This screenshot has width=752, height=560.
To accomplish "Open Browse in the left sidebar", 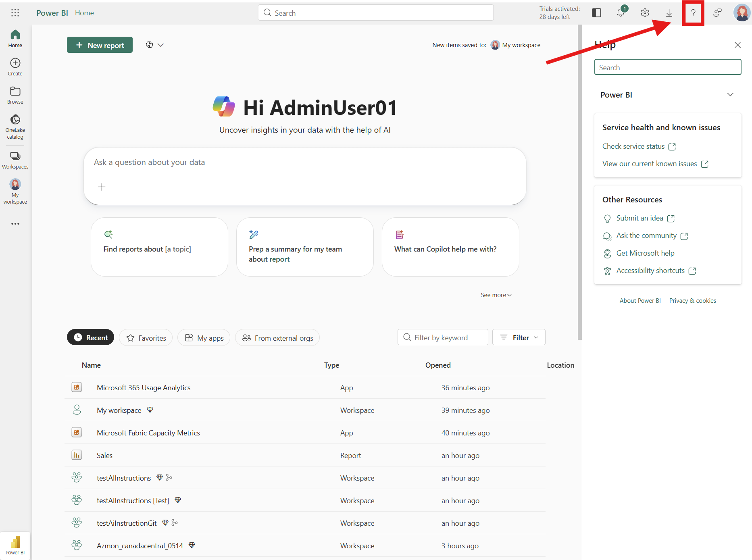I will tap(15, 95).
